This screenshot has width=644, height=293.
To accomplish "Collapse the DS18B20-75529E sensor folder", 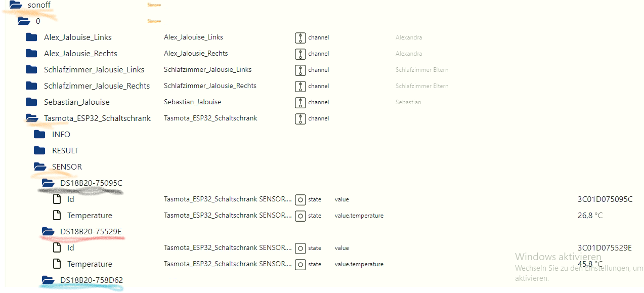I will click(48, 232).
